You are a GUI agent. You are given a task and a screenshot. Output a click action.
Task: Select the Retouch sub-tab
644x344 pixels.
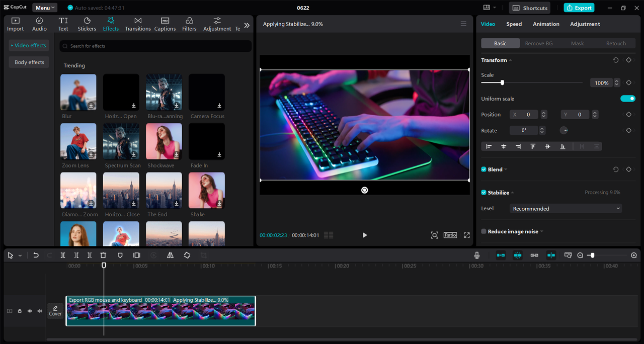(616, 43)
